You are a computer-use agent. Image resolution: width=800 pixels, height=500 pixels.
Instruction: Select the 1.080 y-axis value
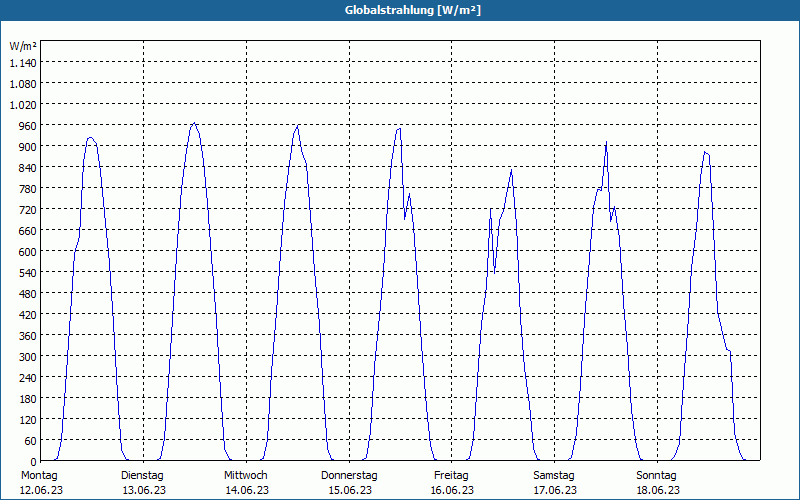tap(23, 84)
